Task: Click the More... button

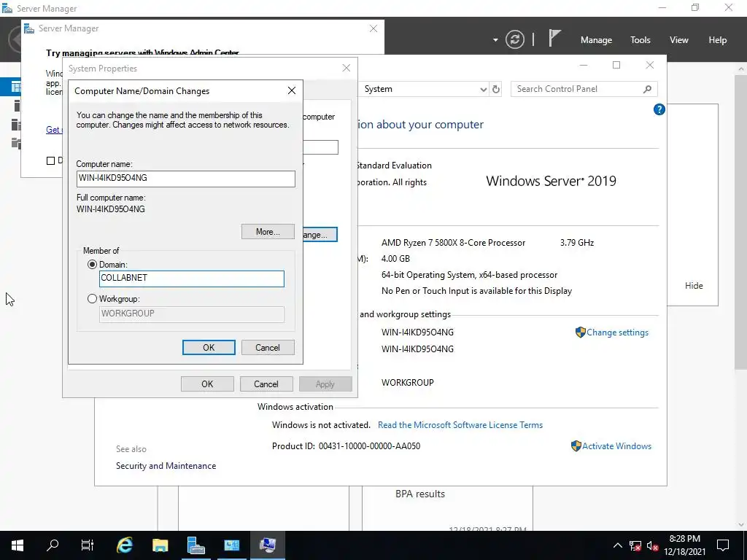Action: pyautogui.click(x=268, y=232)
